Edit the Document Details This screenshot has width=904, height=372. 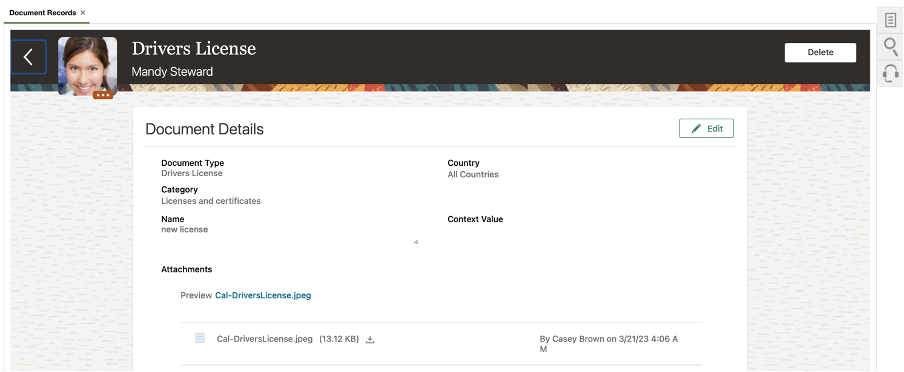tap(706, 129)
